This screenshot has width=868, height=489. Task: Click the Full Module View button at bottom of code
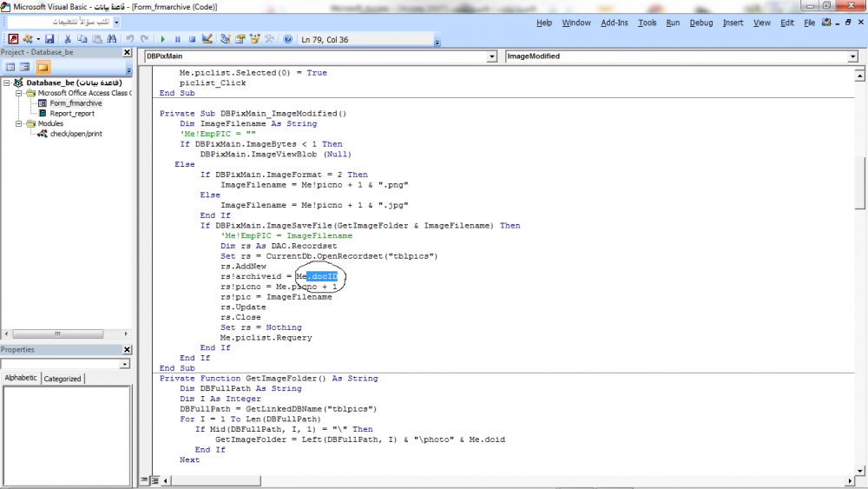(155, 480)
